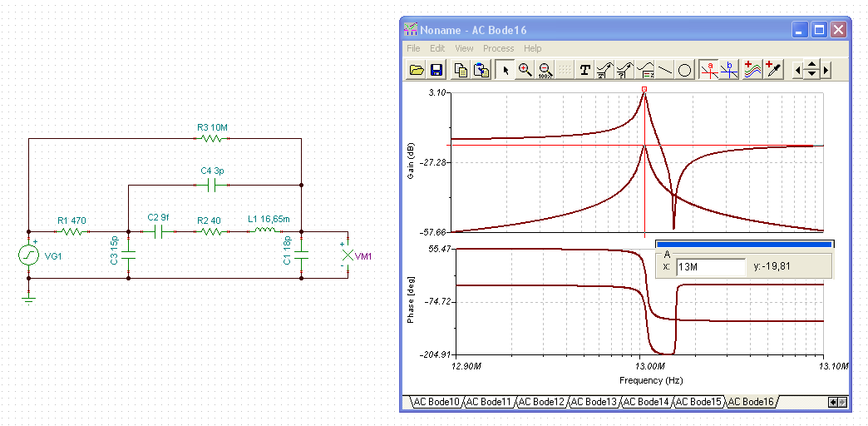Viewport: 868px width, 426px height.
Task: Open a file with the folder icon
Action: point(417,70)
